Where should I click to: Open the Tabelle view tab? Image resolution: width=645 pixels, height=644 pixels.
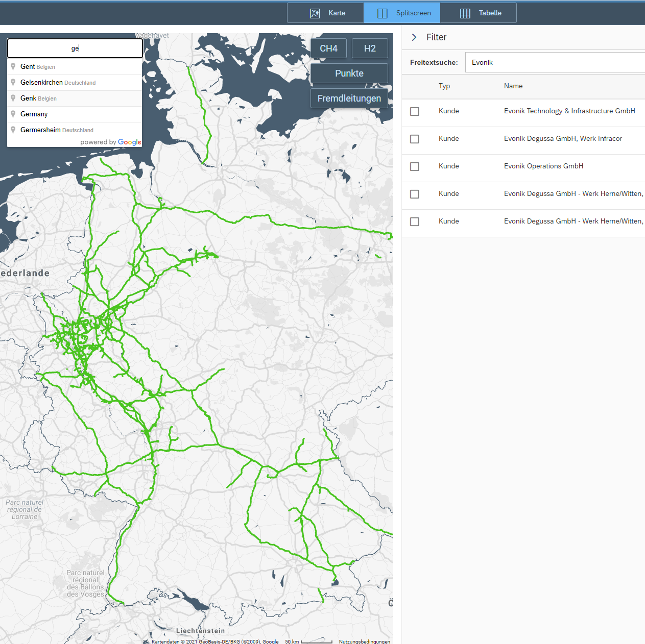point(478,13)
